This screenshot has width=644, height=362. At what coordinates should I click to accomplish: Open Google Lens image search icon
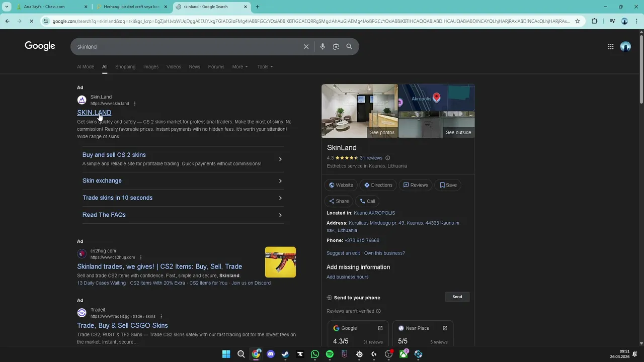point(336,47)
